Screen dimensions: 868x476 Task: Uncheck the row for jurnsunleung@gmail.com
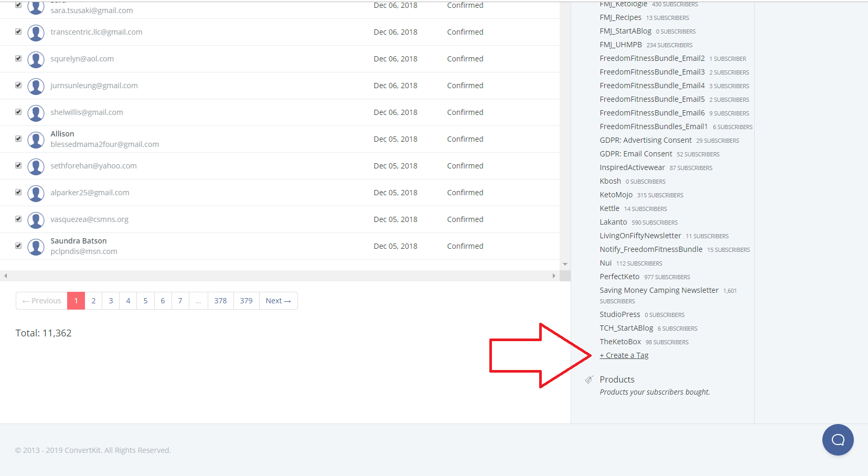pos(18,85)
